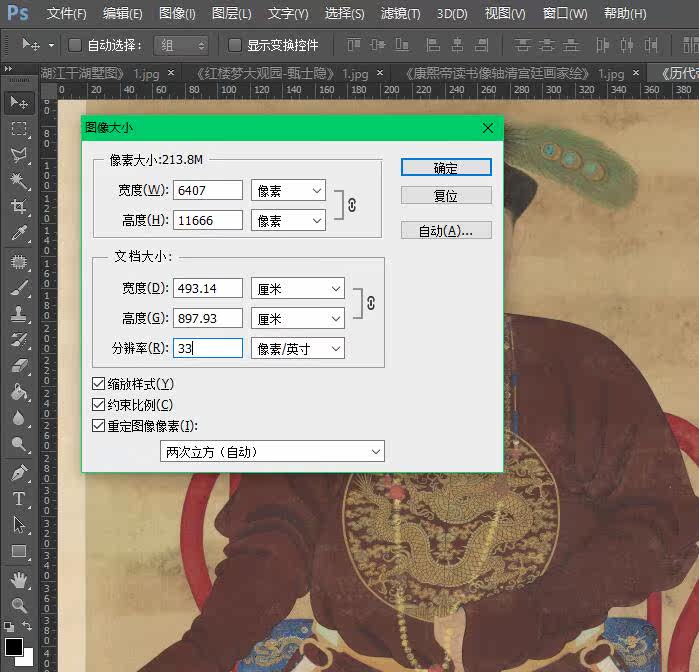Click the pixel height field 11666

(208, 221)
